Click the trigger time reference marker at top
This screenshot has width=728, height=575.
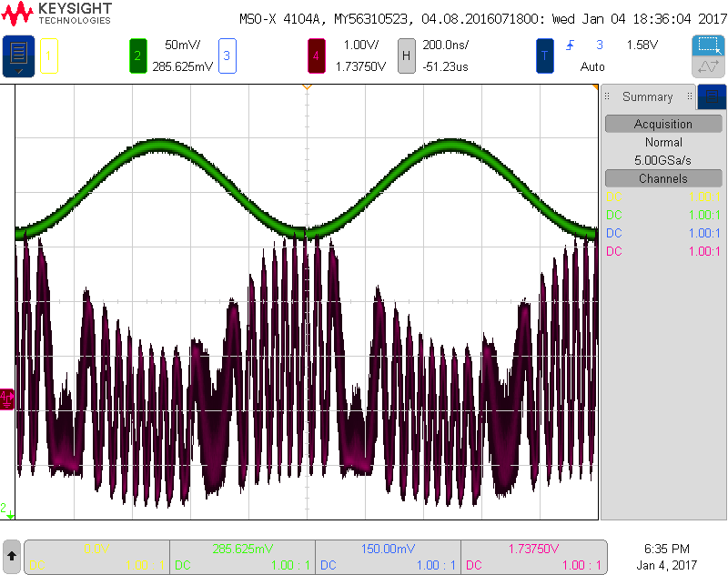pos(307,87)
